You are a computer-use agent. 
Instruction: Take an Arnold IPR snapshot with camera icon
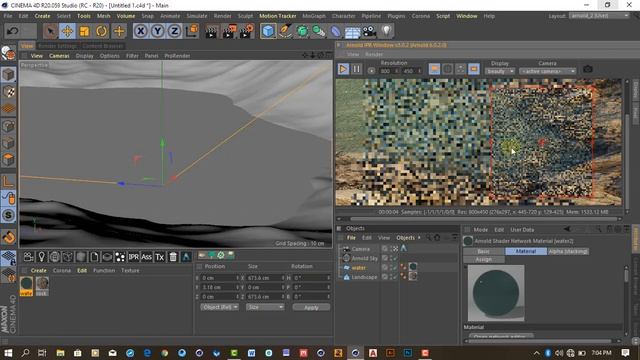pyautogui.click(x=587, y=69)
